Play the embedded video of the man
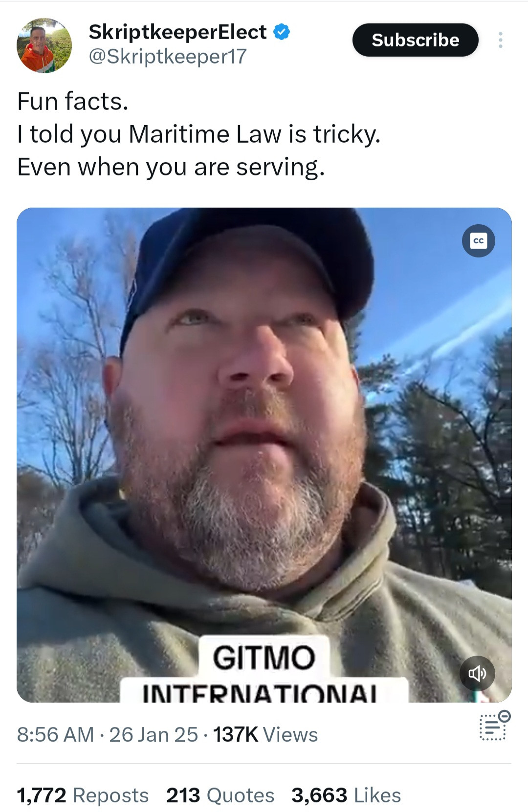528x812 pixels. pyautogui.click(x=264, y=455)
